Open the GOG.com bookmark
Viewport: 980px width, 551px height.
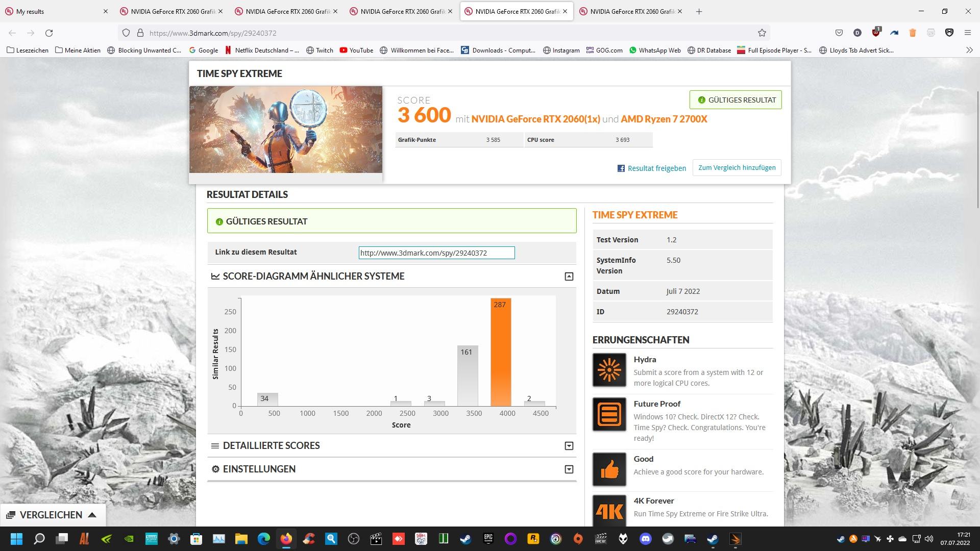point(604,50)
